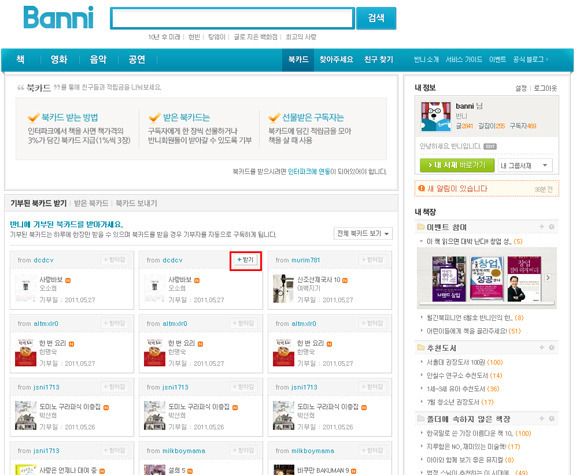Switch to the 북카드 보내기 tab
Screen dimensions: 580x475
click(x=136, y=203)
